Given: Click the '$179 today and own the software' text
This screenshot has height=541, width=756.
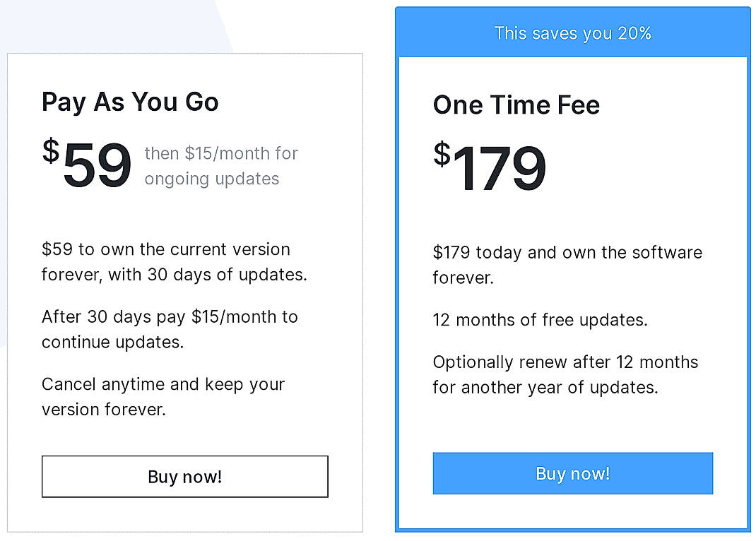Looking at the screenshot, I should 567,265.
